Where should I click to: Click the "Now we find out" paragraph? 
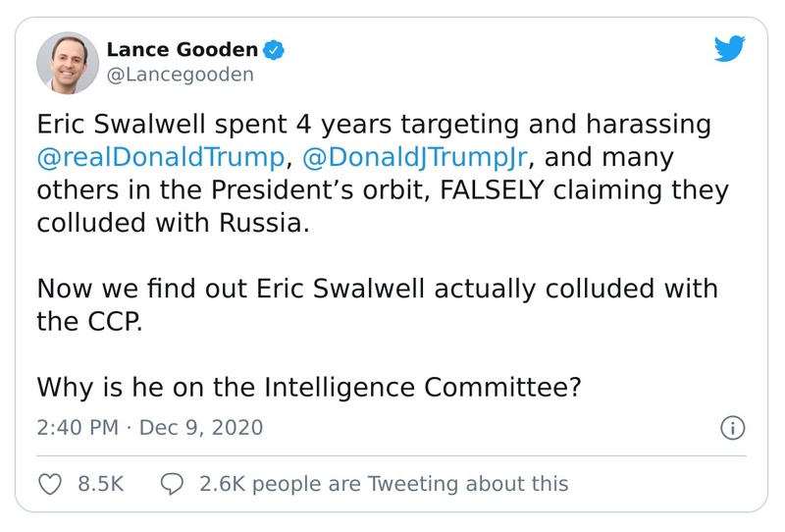pos(377,289)
